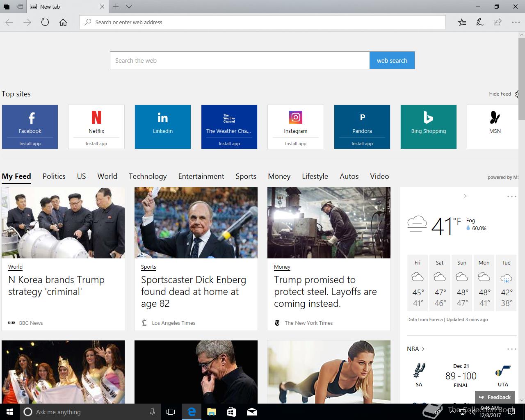Open Sportscaster Dick Enberg article
Image resolution: width=525 pixels, height=420 pixels.
194,292
